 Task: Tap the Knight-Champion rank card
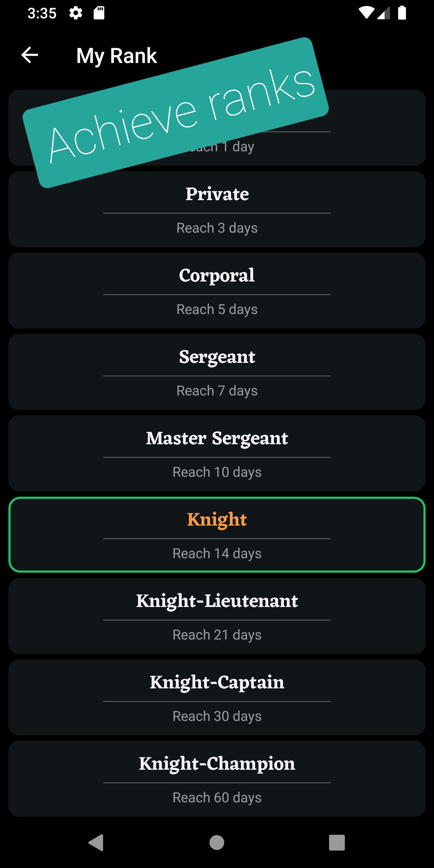tap(217, 779)
